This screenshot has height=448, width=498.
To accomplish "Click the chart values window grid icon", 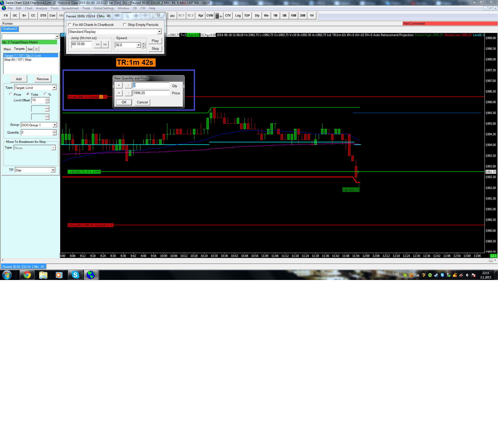I will click(219, 16).
